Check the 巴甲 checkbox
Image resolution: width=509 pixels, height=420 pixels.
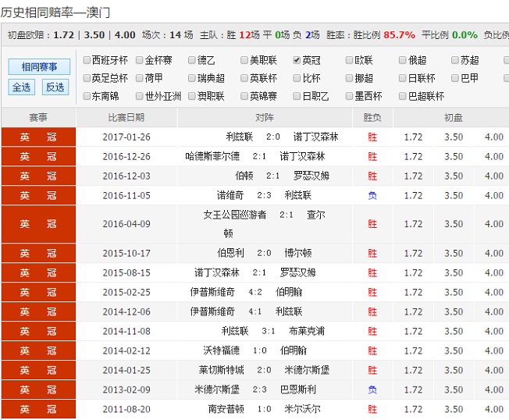[x=455, y=78]
